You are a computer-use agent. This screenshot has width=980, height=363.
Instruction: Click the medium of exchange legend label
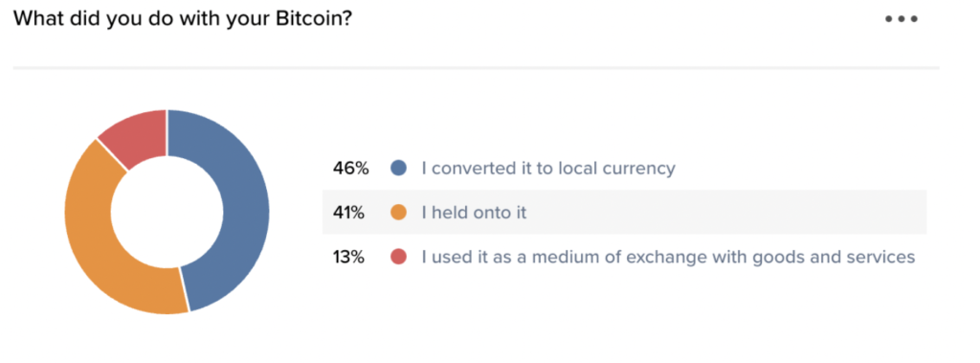coord(668,257)
